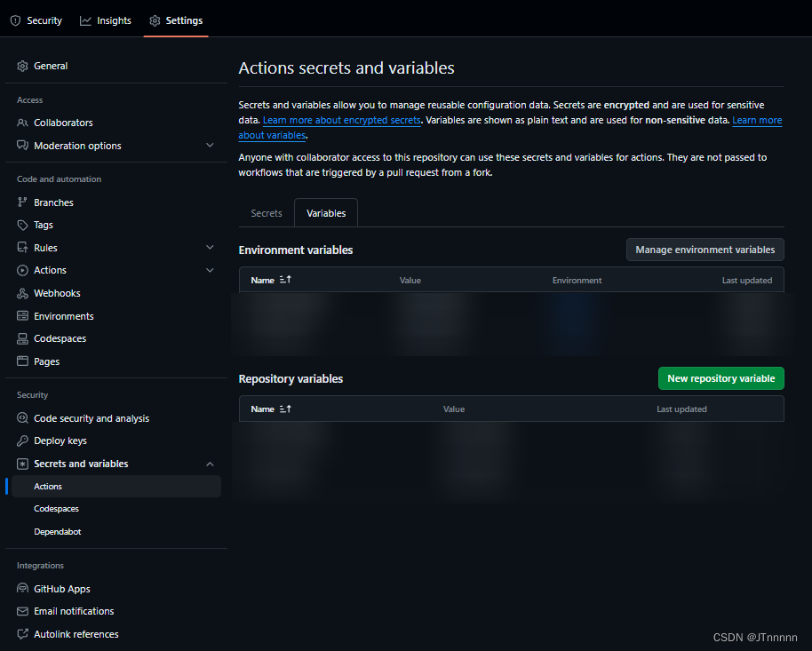Open Webhooks settings label
812x651 pixels.
(x=57, y=293)
